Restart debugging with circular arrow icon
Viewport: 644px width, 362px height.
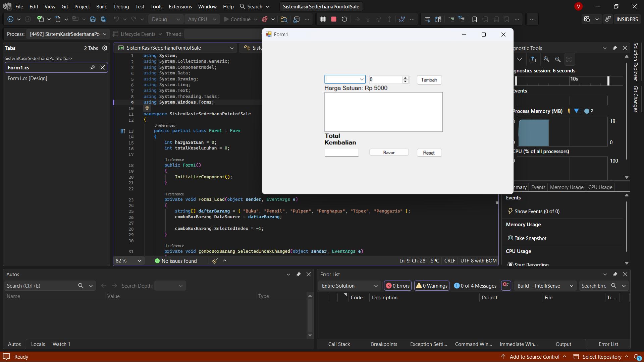click(x=344, y=19)
